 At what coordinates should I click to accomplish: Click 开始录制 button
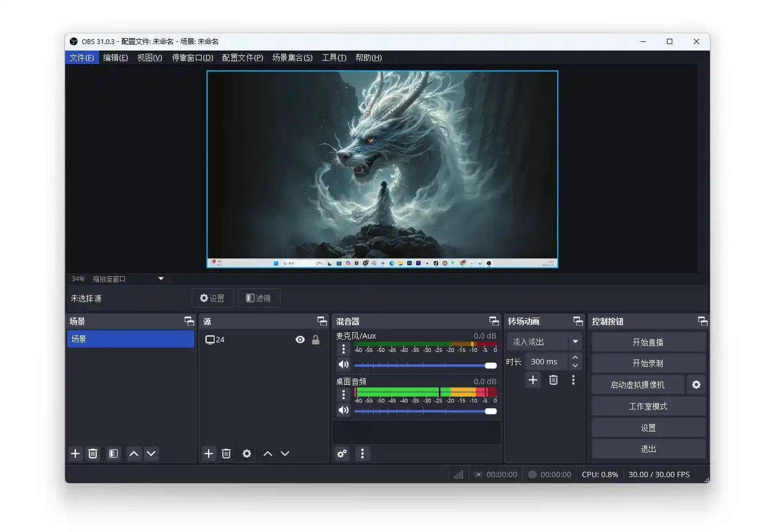point(648,363)
